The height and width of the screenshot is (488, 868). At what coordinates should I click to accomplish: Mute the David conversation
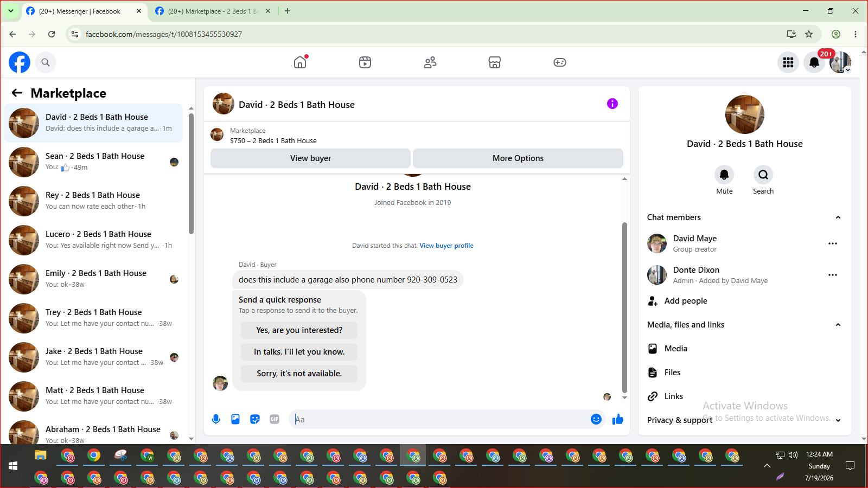click(724, 175)
